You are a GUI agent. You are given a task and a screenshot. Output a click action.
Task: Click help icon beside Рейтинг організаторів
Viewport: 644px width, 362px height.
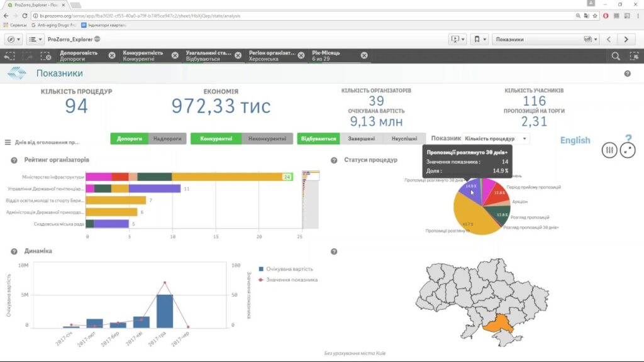(14, 160)
